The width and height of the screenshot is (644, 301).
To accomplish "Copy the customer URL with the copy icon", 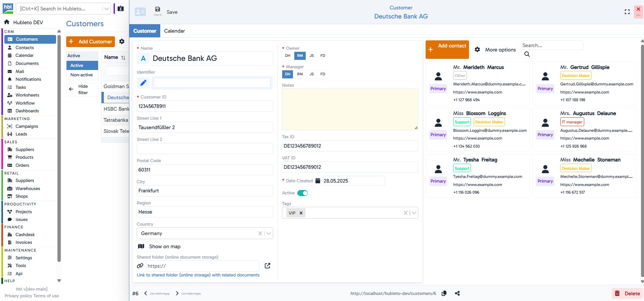I will (444, 293).
